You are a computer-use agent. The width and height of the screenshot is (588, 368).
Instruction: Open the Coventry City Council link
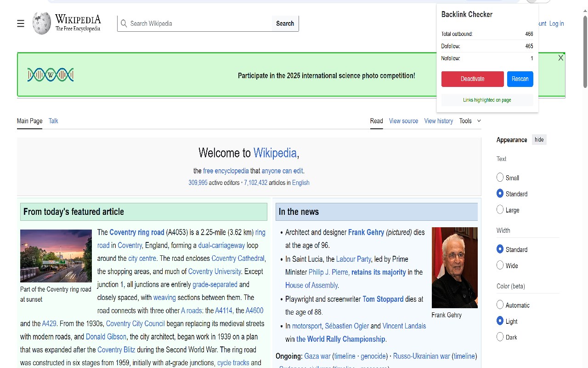point(136,323)
